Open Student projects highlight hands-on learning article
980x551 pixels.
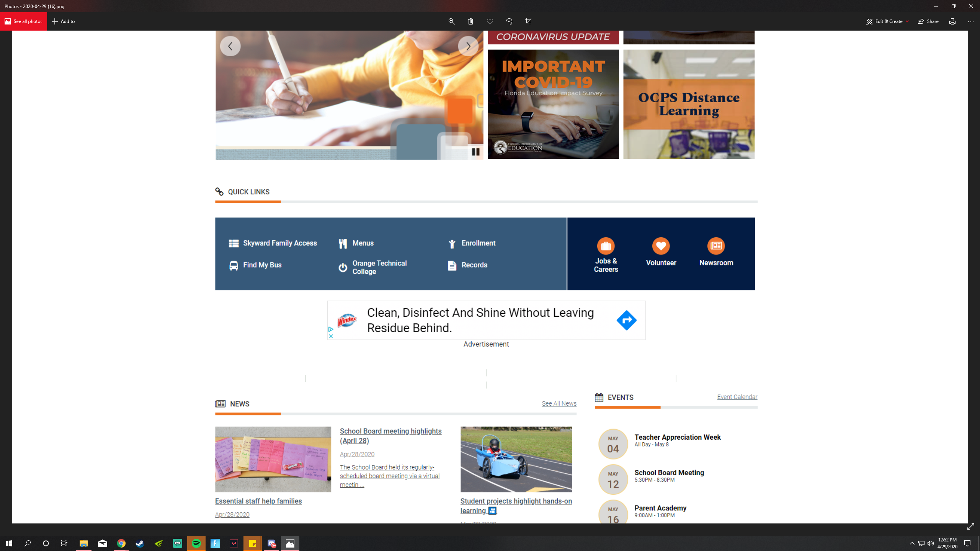pos(516,506)
